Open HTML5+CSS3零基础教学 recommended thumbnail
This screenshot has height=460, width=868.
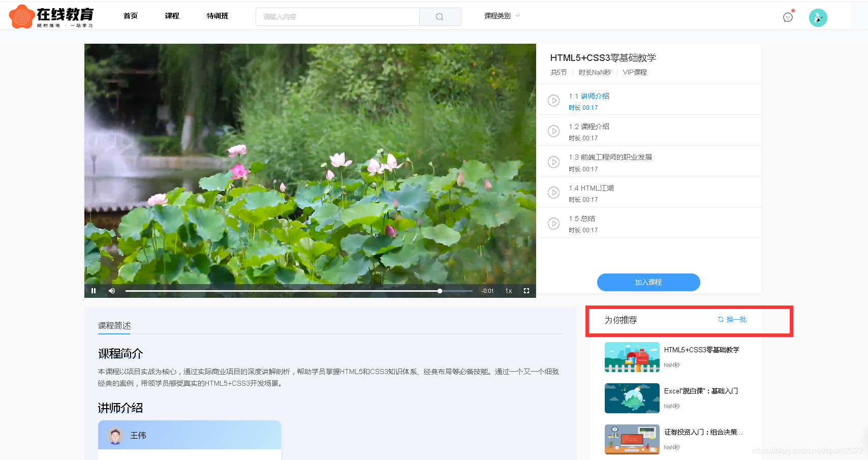click(x=632, y=357)
